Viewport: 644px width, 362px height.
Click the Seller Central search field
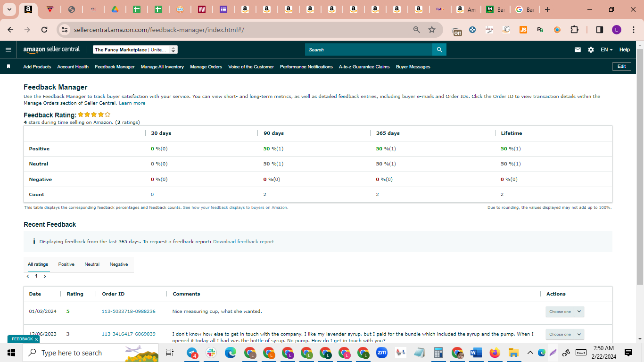(369, 49)
